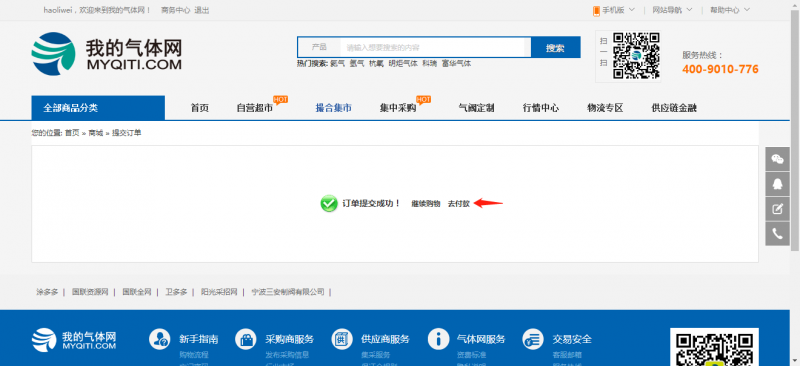Select the hot search term 氮气
Image resolution: width=800 pixels, height=366 pixels.
(x=337, y=64)
